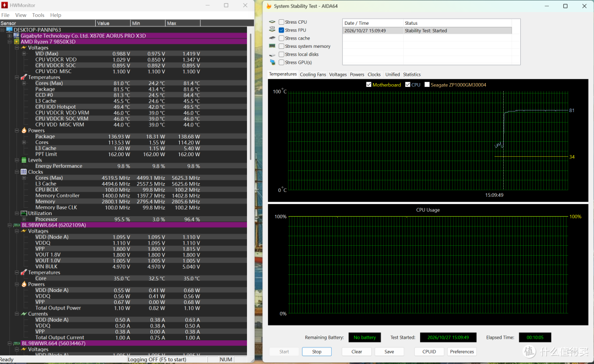The width and height of the screenshot is (594, 364).
Task: Click the flame icon beside CPU Powers
Action: click(x=24, y=130)
